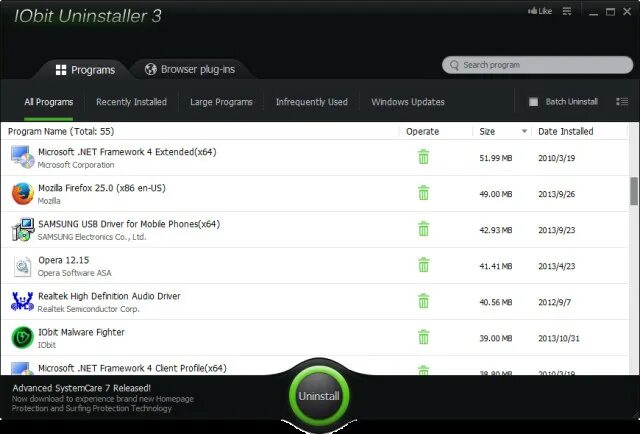Open Advanced SystemCare 7 Released notice
This screenshot has height=434, width=640.
point(82,388)
